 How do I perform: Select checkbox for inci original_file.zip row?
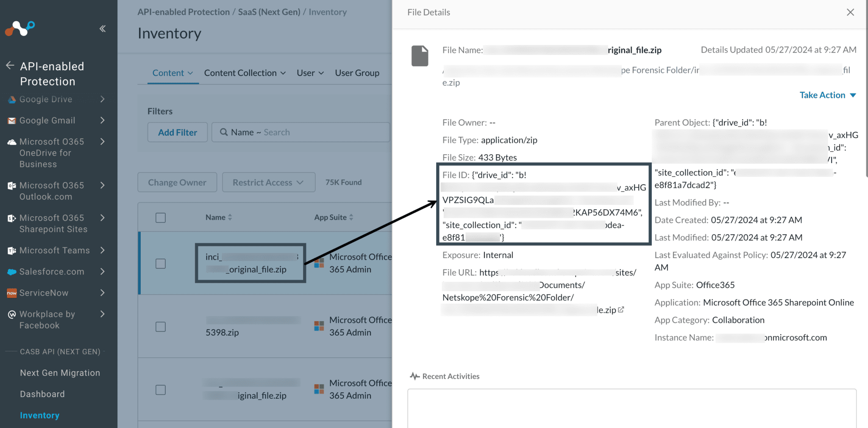pyautogui.click(x=161, y=264)
